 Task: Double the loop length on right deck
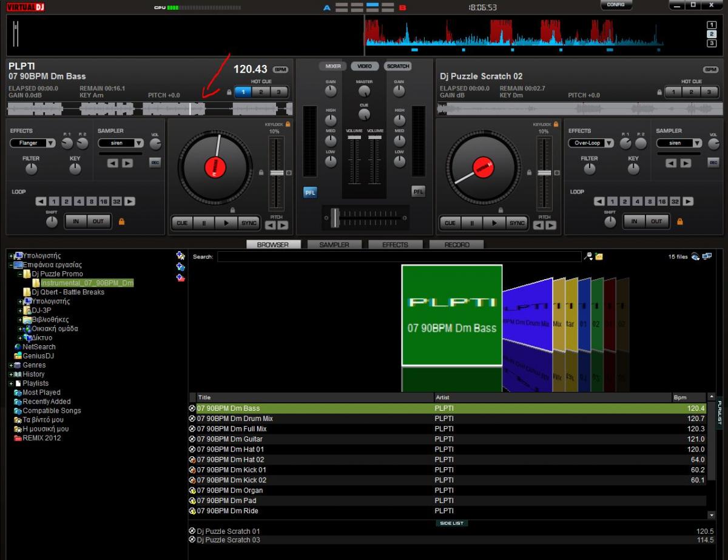[x=688, y=201]
